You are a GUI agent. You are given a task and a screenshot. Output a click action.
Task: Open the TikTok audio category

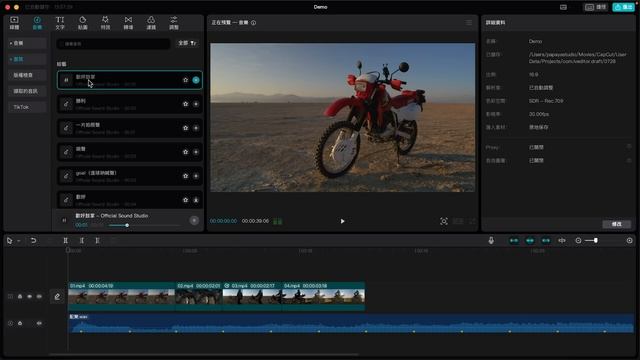[27, 107]
